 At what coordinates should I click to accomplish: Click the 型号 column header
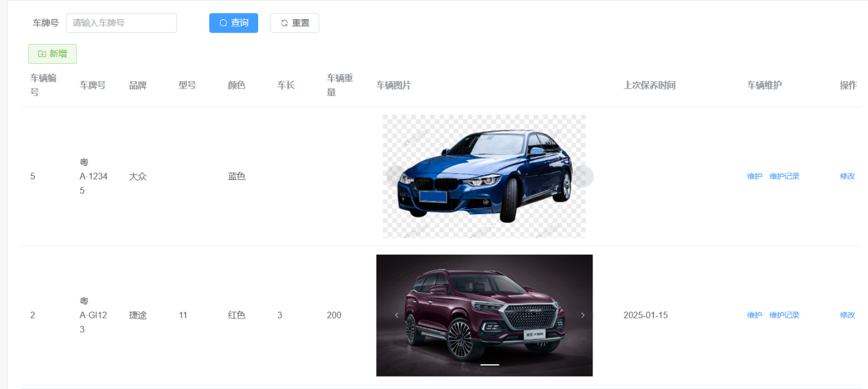coord(187,85)
